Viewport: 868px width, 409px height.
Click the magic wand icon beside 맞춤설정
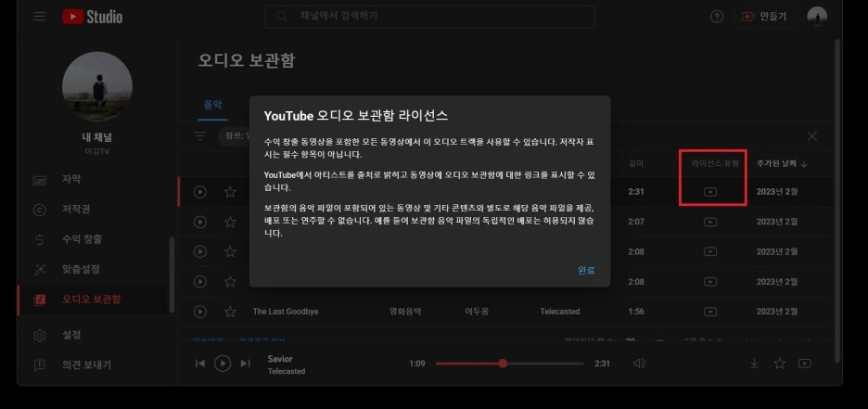[40, 270]
